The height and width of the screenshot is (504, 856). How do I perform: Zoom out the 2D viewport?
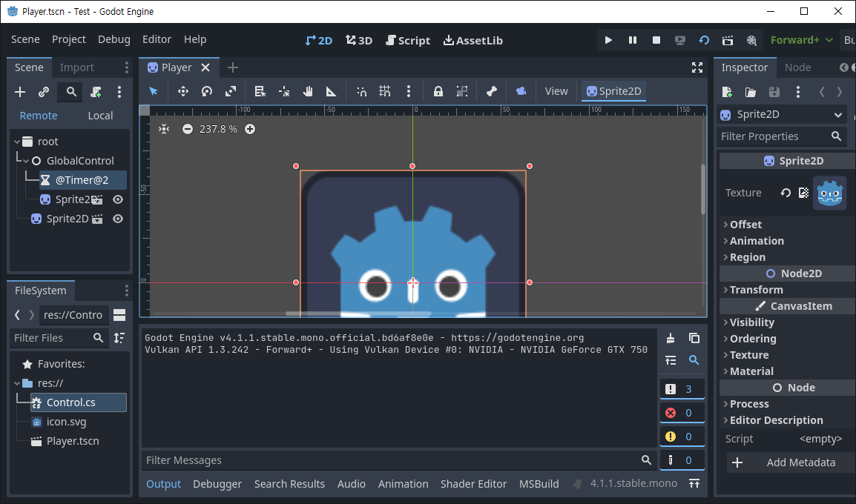[x=187, y=129]
